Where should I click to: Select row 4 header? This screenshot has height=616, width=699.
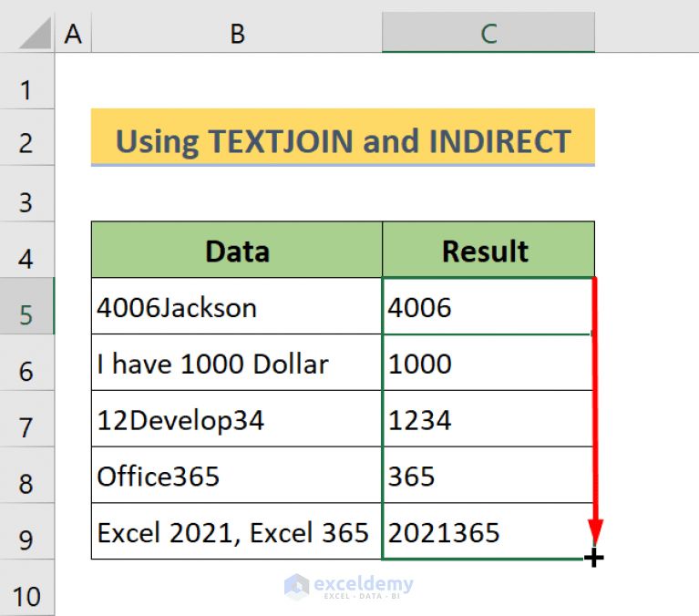(x=26, y=250)
